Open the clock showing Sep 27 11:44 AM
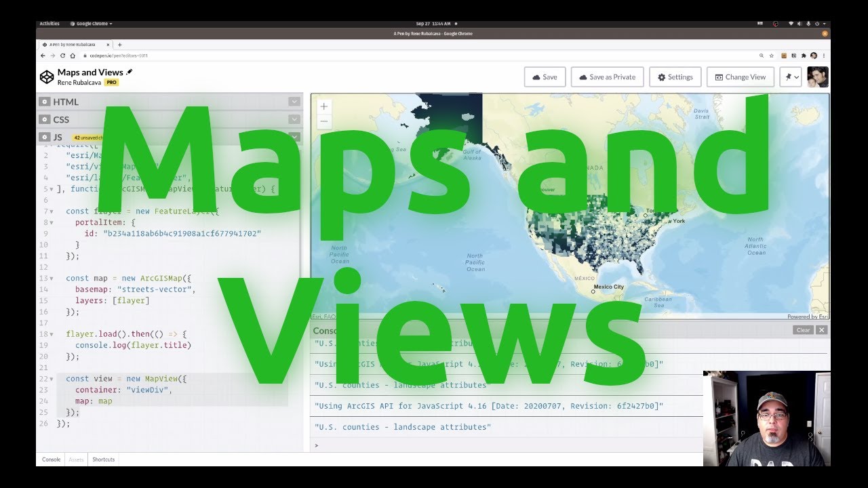The image size is (868, 488). click(x=434, y=24)
